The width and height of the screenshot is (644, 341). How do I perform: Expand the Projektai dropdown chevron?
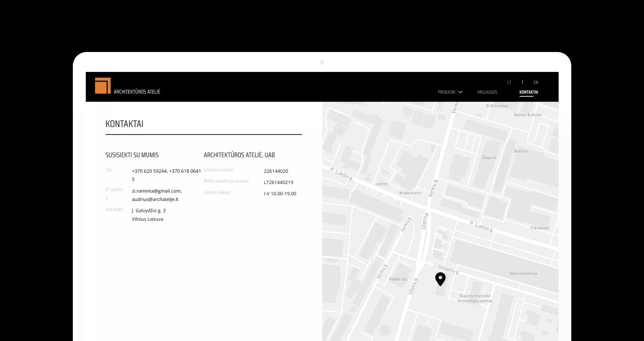pyautogui.click(x=461, y=92)
